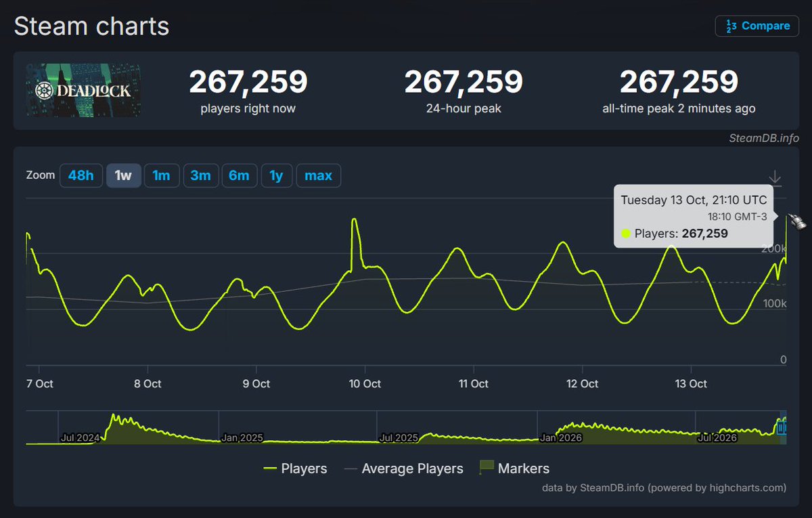Toggle the Average Players legend item
This screenshot has width=812, height=518.
[404, 469]
